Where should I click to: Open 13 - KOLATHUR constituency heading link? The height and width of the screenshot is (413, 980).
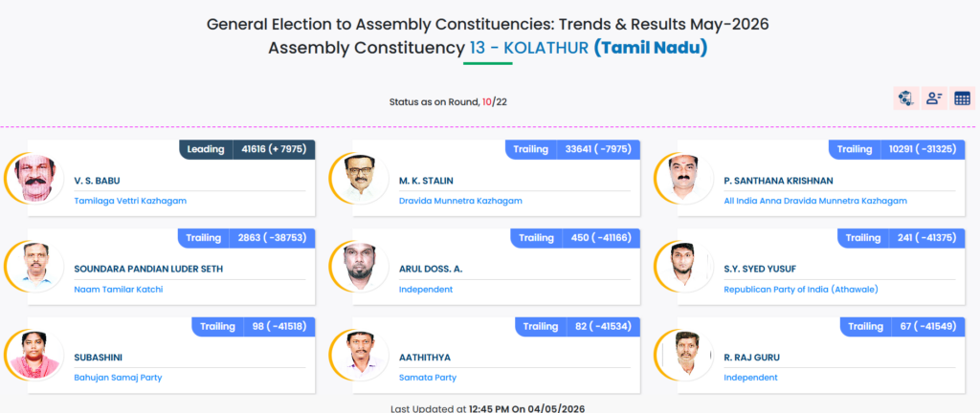(528, 48)
